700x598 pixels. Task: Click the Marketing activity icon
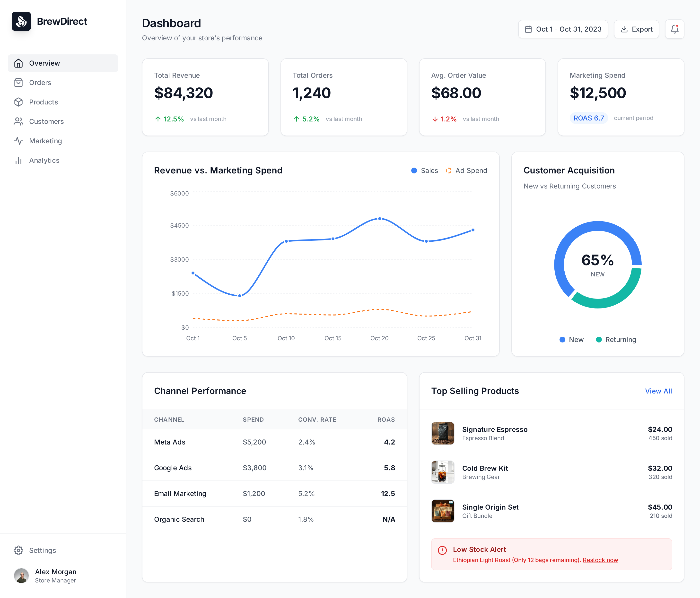click(18, 141)
